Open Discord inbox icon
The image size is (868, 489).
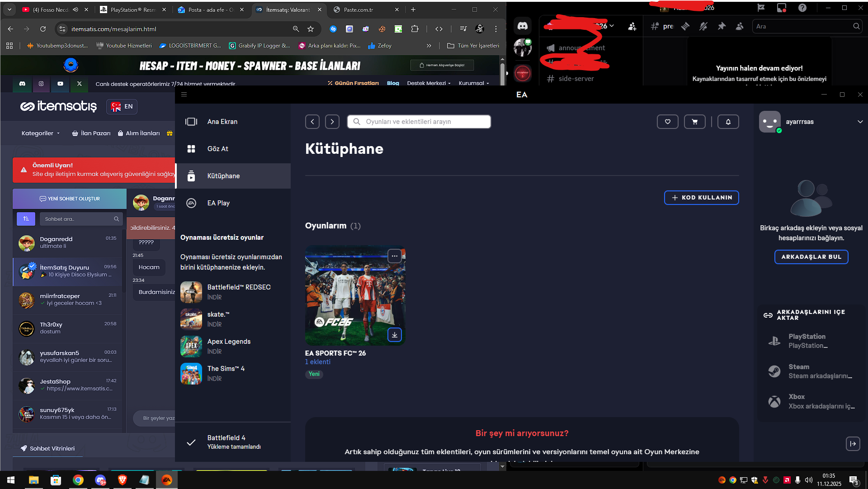782,8
